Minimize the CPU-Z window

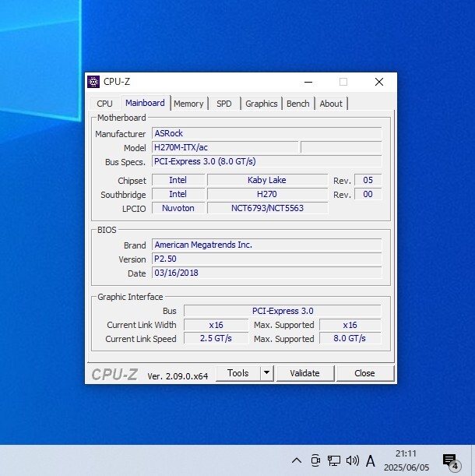308,82
